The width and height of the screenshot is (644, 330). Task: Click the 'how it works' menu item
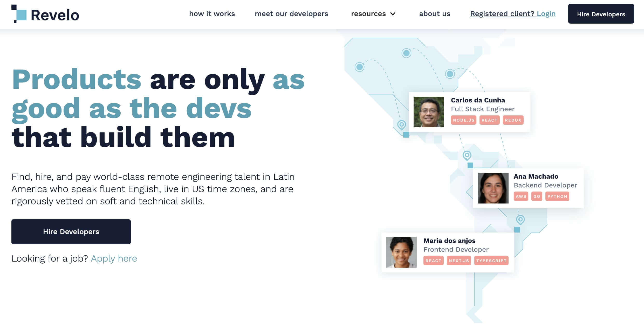212,13
